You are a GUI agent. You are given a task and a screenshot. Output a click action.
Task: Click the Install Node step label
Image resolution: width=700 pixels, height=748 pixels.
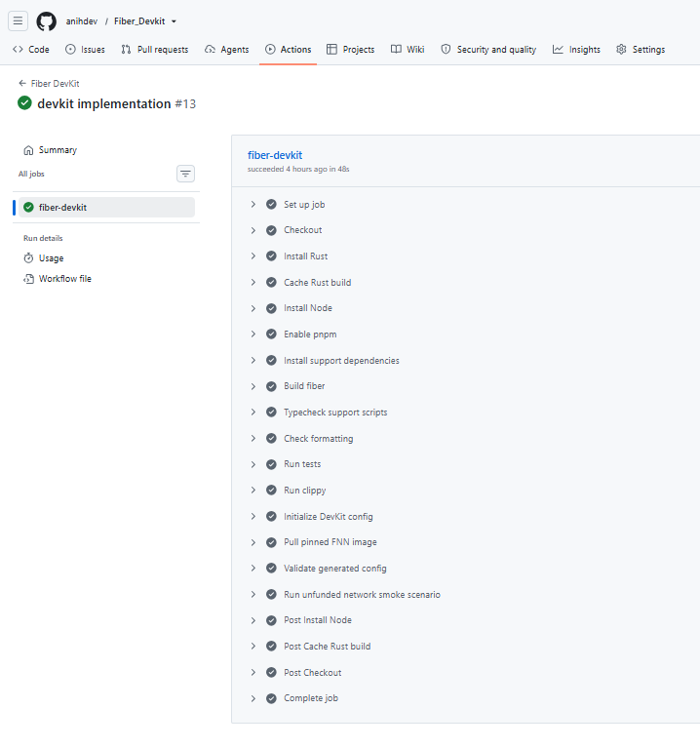[x=307, y=308]
